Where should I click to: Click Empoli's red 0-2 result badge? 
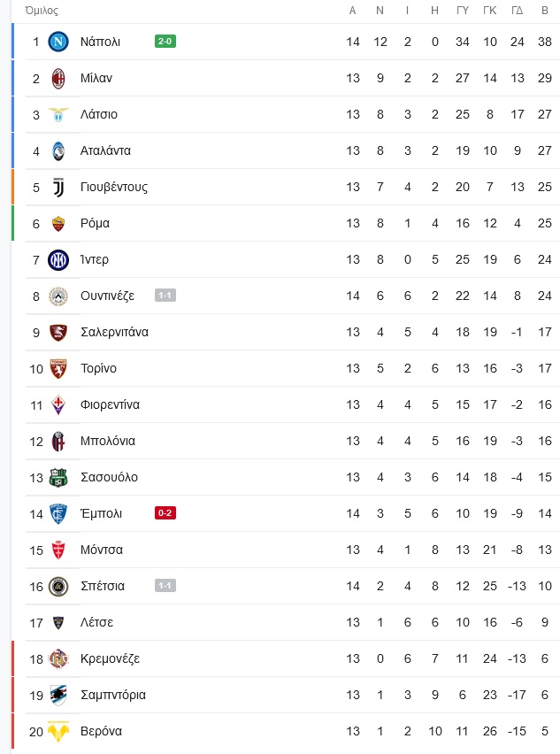165,513
